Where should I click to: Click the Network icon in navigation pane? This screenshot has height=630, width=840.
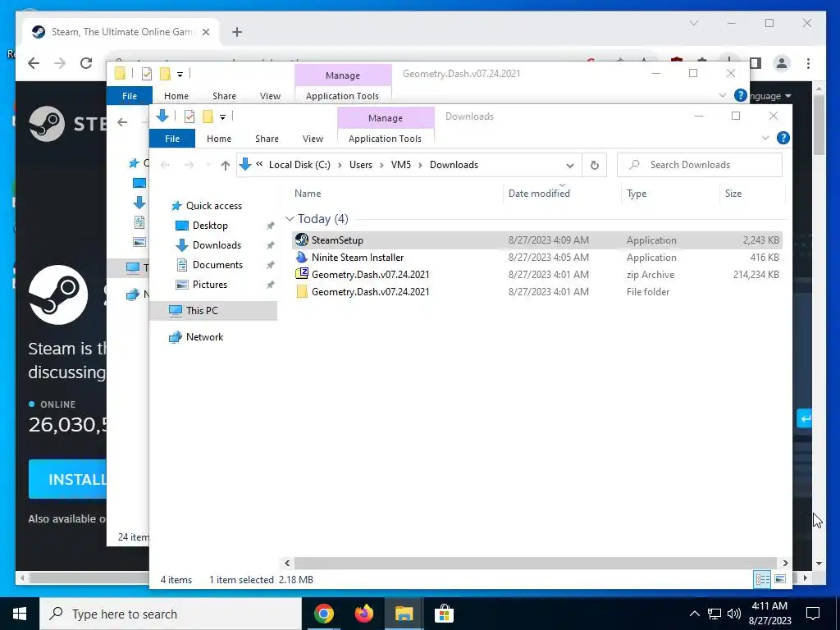pyautogui.click(x=176, y=337)
